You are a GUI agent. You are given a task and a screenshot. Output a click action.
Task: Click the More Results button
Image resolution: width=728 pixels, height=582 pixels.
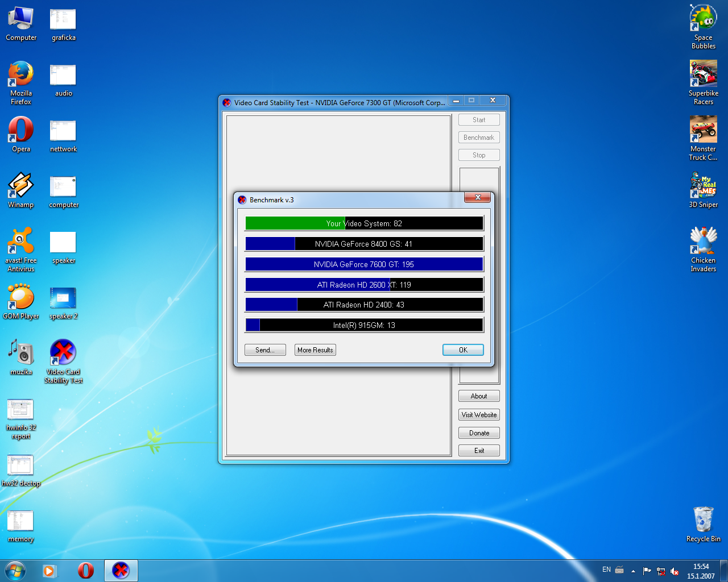pos(315,350)
